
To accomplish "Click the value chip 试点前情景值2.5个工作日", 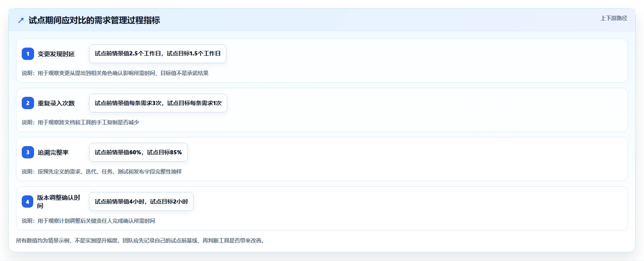I will [158, 54].
